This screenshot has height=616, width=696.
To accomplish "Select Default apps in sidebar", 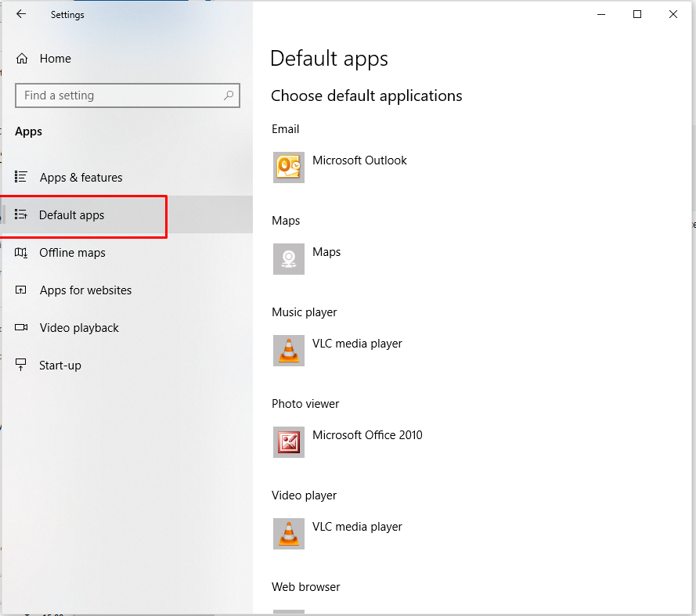I will [x=127, y=214].
